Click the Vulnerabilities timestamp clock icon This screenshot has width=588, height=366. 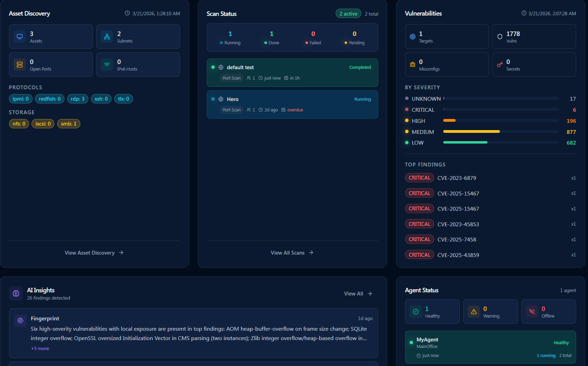[x=524, y=13]
